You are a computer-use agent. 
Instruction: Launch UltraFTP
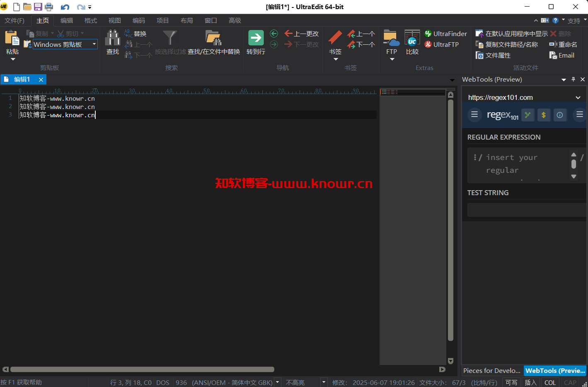click(x=441, y=44)
